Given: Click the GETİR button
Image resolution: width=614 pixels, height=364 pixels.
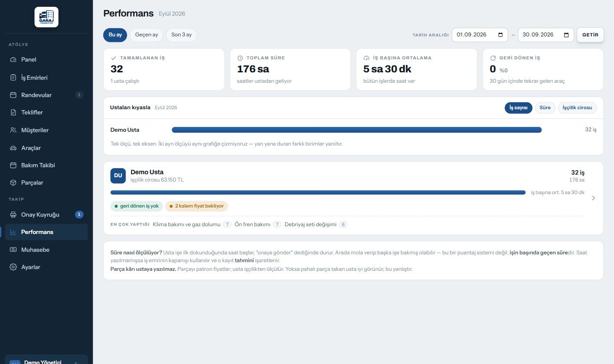Looking at the screenshot, I should click(590, 35).
